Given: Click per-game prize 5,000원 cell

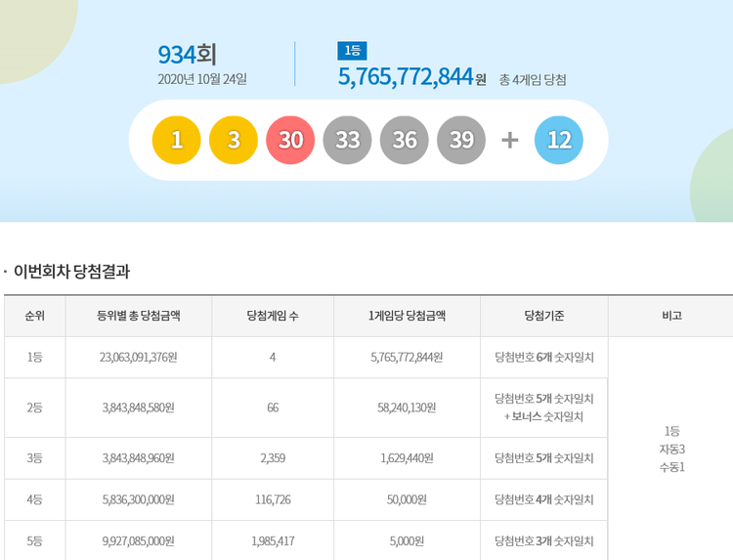Looking at the screenshot, I should click(407, 540).
